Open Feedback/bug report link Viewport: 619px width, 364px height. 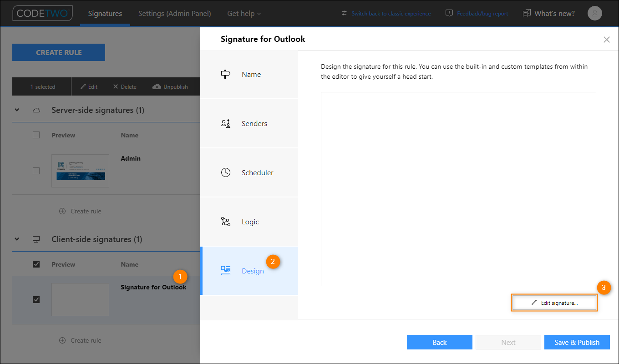point(482,14)
